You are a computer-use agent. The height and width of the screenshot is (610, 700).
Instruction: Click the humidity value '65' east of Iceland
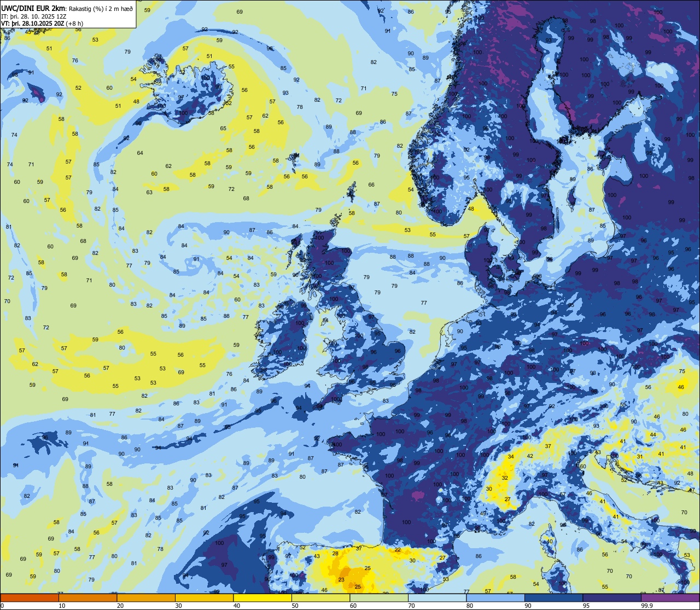click(x=223, y=129)
